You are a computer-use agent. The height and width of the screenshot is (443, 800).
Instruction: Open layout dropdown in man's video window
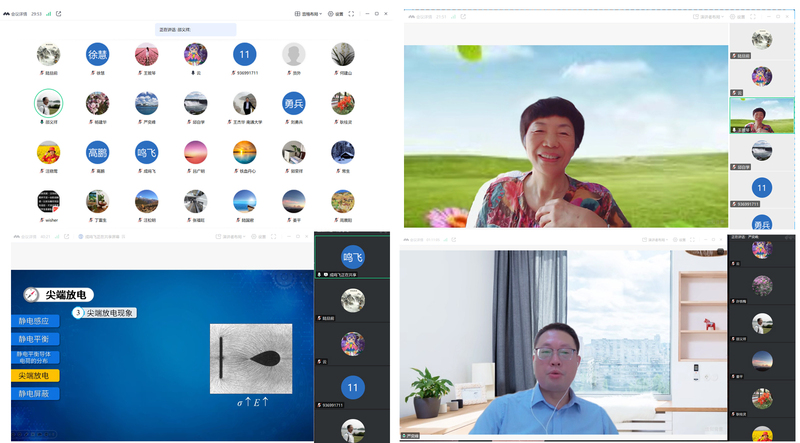tap(656, 239)
